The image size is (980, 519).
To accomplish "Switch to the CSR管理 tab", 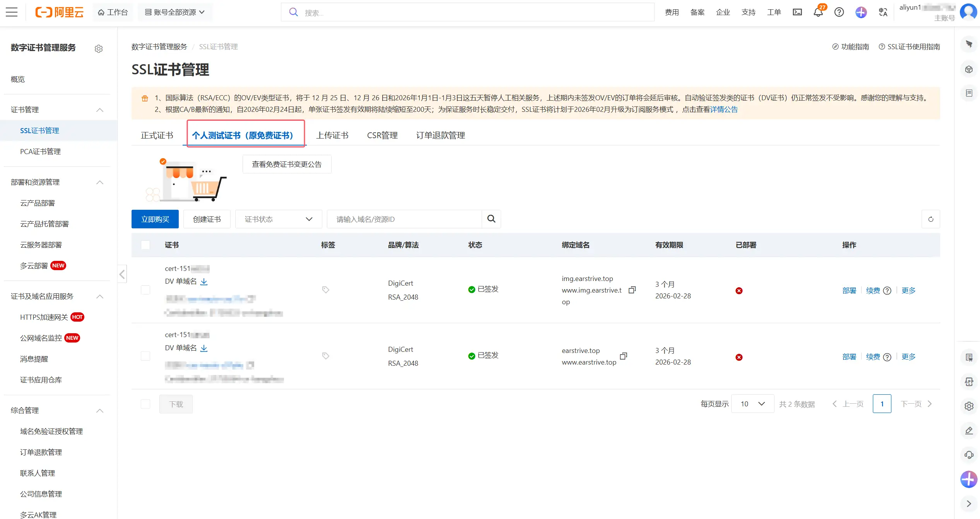I will [x=382, y=135].
